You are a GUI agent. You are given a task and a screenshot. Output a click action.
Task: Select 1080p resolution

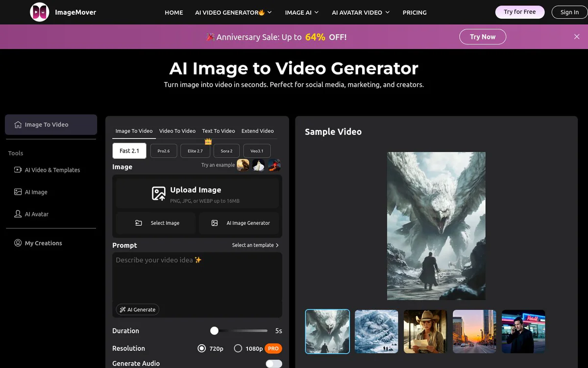pos(238,348)
